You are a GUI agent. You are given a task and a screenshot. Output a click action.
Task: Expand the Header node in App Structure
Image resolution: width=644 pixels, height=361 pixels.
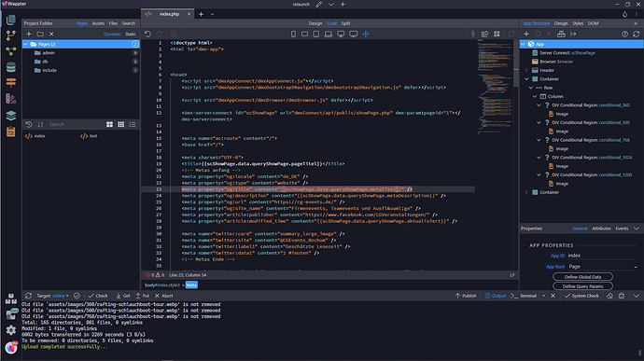tap(527, 70)
